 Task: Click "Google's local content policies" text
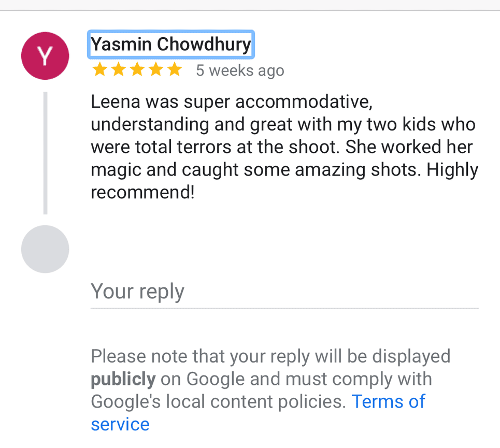(218, 402)
